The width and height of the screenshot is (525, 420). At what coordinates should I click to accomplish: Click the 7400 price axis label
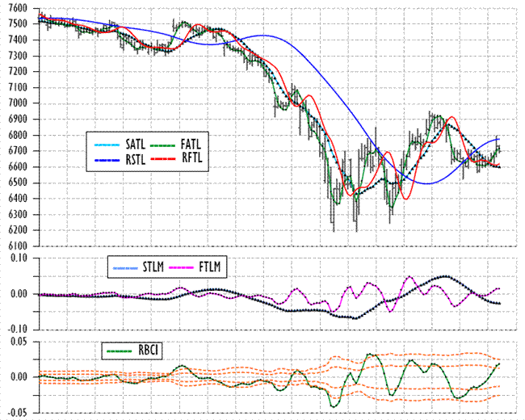pos(18,40)
